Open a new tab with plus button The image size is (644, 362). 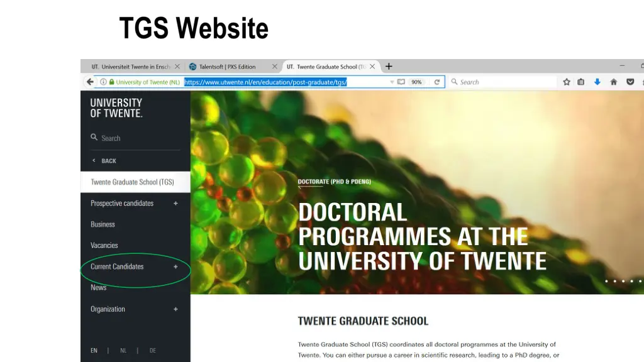pos(389,66)
